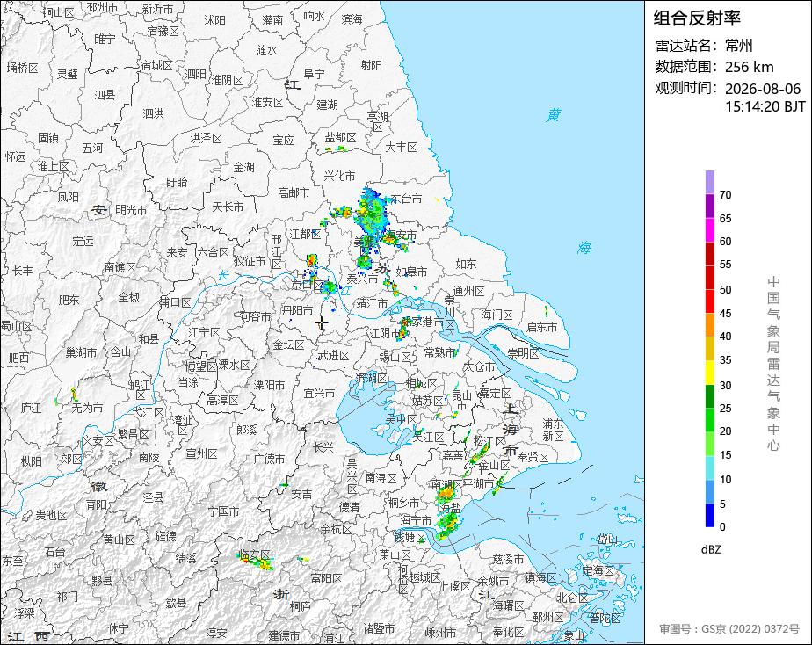Screen dimensions: 812x645
Task: Click the 审图号 GS京 (2022) 0372号 text
Action: pyautogui.click(x=729, y=629)
